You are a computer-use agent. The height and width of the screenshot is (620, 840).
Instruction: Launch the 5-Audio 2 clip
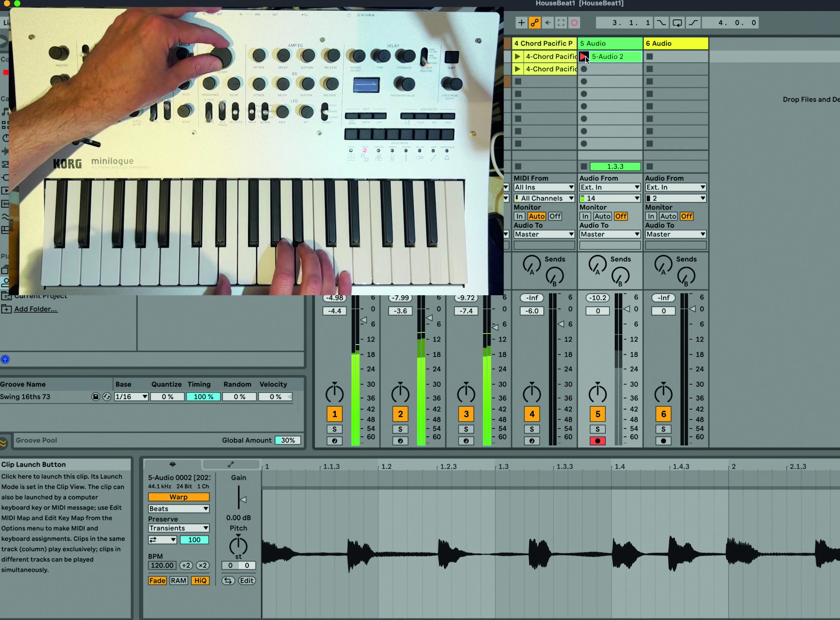pyautogui.click(x=584, y=57)
